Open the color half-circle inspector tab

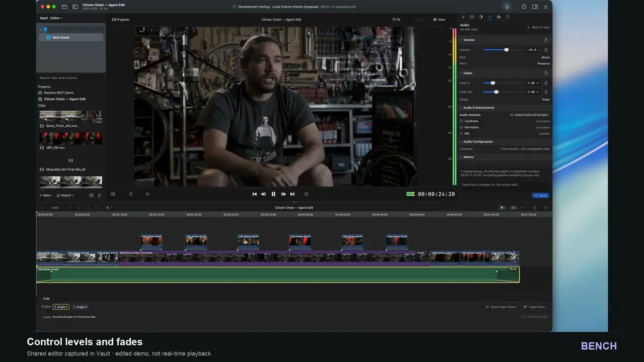pos(481,17)
